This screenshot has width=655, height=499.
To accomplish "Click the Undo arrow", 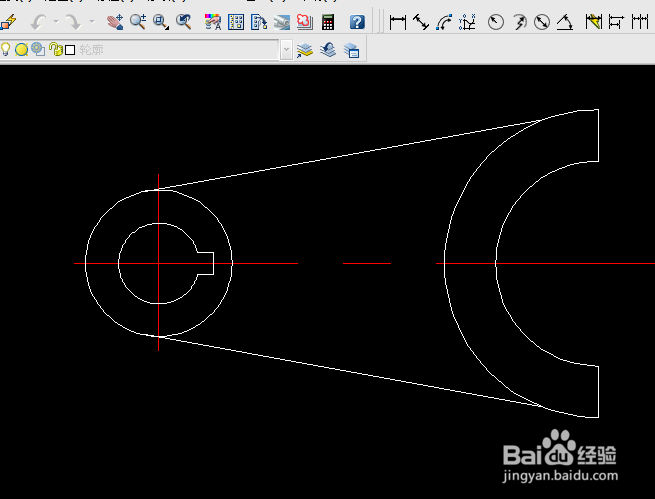I will point(38,22).
